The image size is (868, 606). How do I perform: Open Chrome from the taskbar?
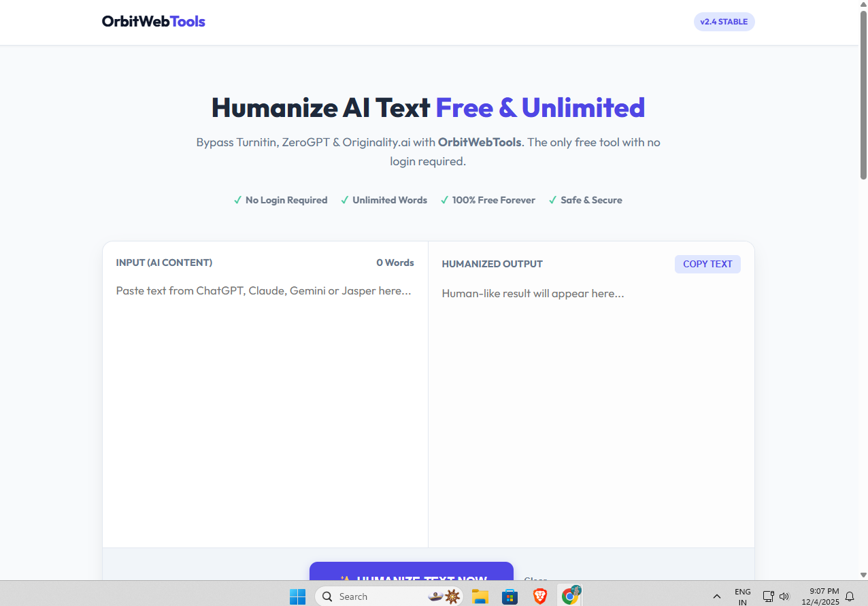pos(570,596)
